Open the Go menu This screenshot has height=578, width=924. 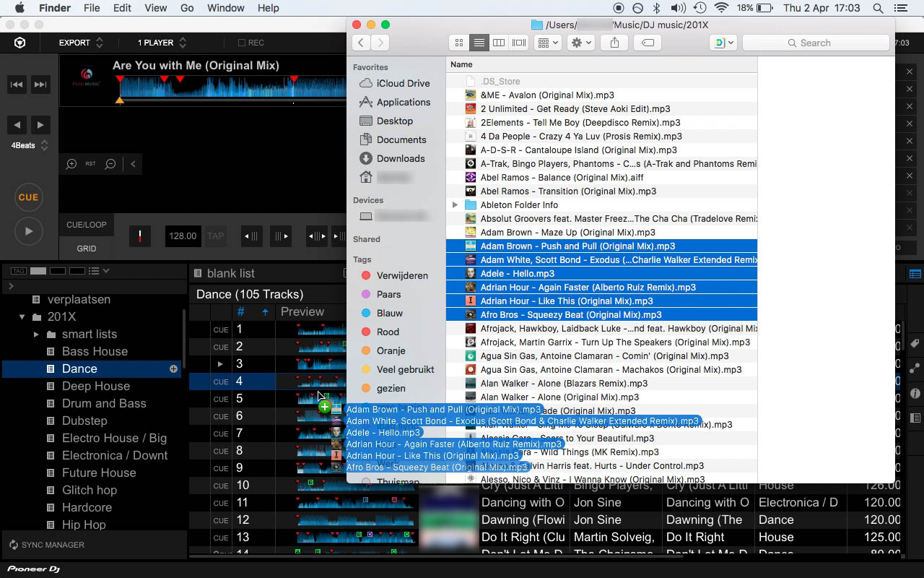187,8
